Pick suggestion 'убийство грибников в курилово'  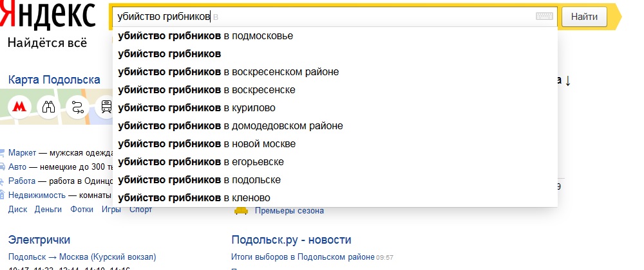[196, 107]
